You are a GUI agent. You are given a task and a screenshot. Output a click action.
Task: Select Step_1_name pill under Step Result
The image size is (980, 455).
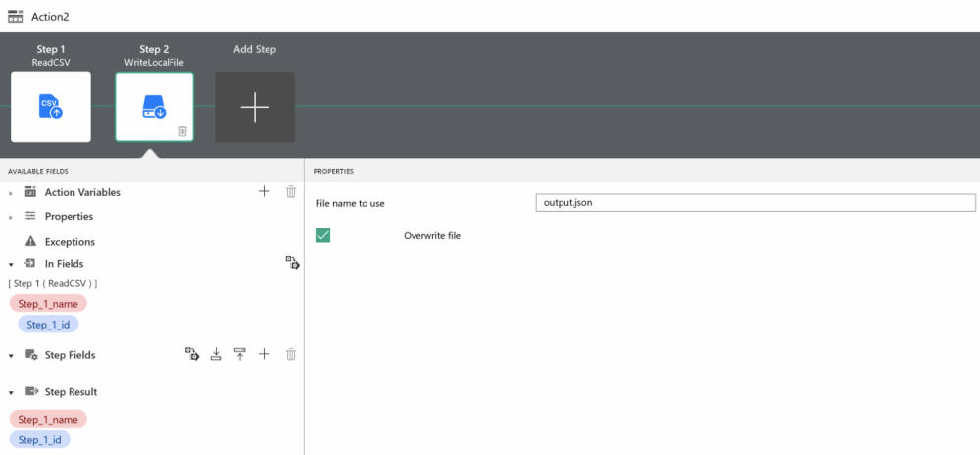pos(48,420)
